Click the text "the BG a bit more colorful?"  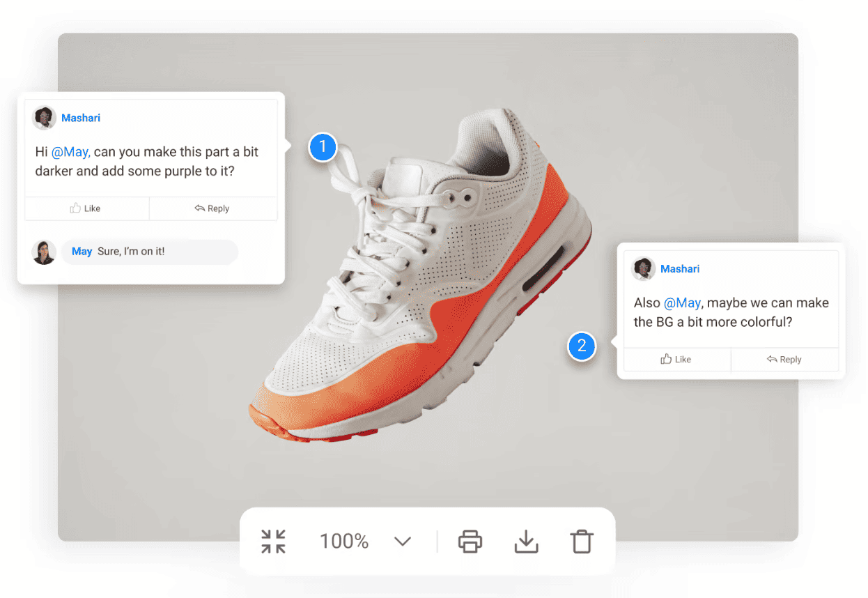click(714, 323)
